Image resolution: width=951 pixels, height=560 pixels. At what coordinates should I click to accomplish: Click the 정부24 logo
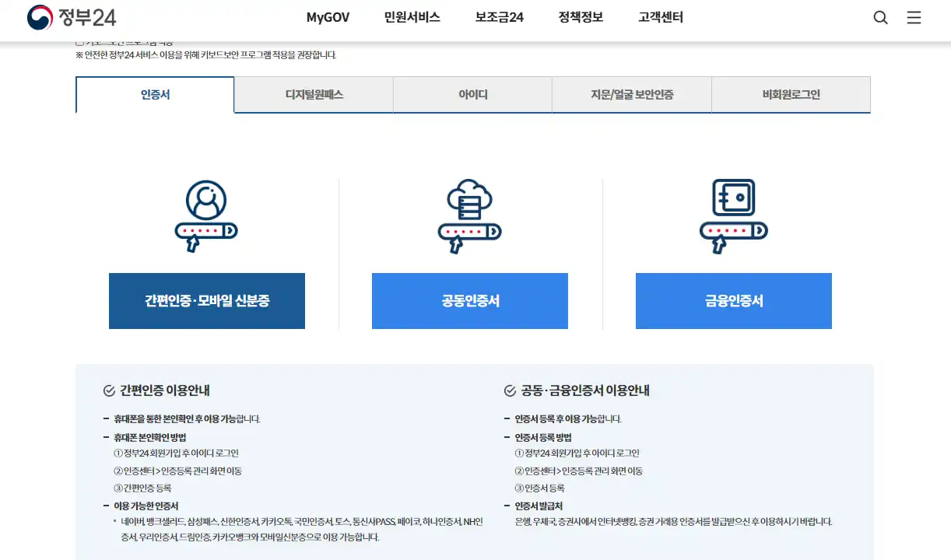(68, 17)
